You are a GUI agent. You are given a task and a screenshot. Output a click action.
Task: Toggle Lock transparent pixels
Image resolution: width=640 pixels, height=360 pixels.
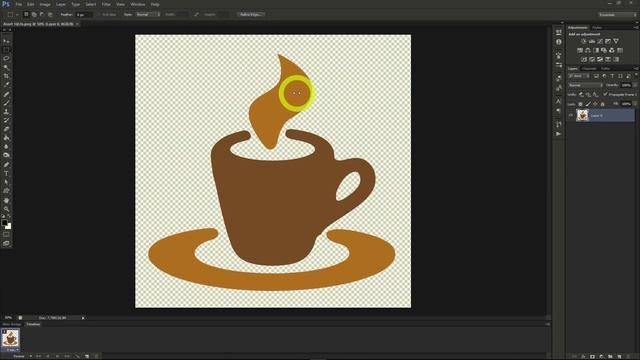580,104
